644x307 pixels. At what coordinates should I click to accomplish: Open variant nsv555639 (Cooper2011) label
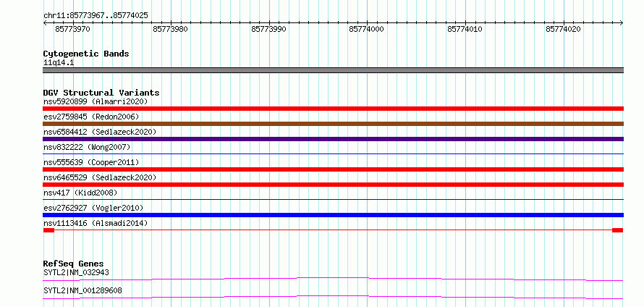pyautogui.click(x=91, y=162)
